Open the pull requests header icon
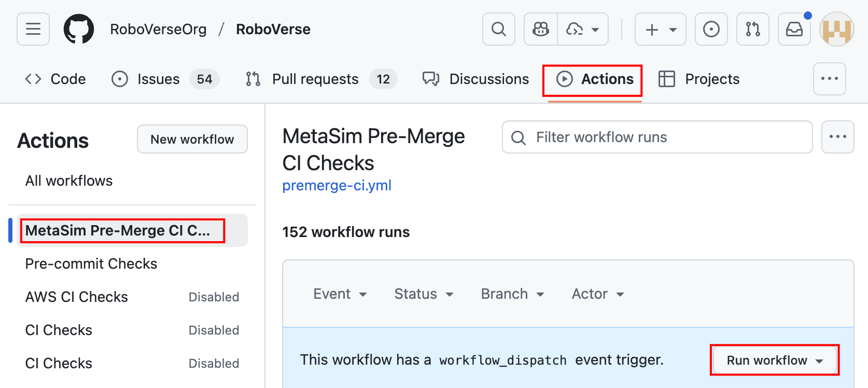The height and width of the screenshot is (388, 868). click(x=752, y=29)
